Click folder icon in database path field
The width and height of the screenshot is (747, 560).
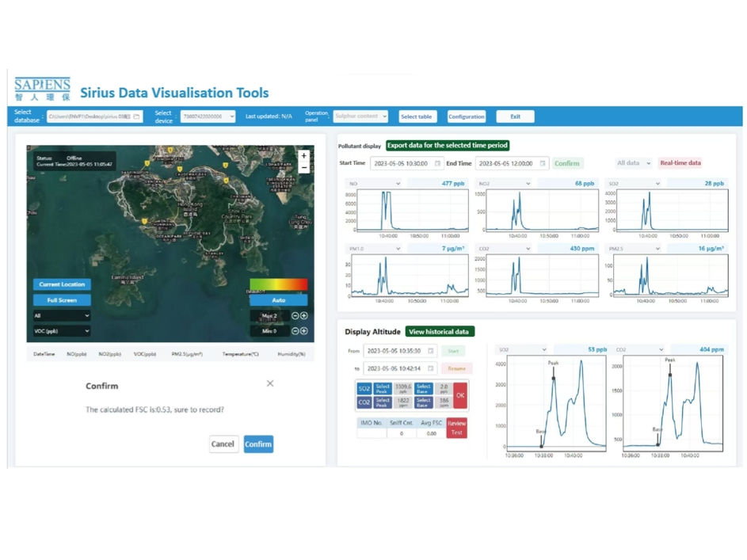(x=136, y=116)
